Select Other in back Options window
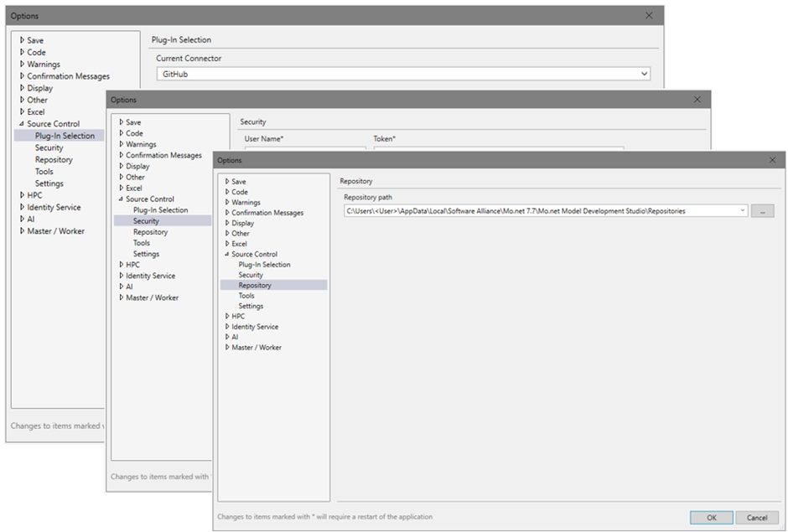 coord(37,100)
